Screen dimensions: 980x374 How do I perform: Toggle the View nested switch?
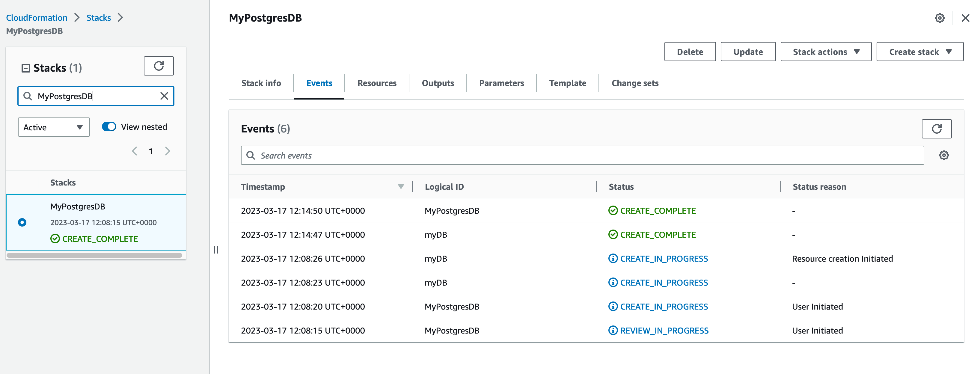tap(109, 127)
